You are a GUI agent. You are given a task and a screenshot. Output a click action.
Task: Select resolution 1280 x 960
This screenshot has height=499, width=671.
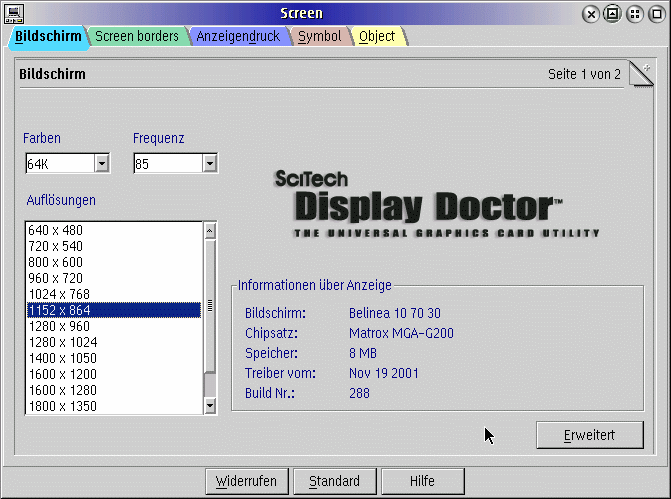(x=114, y=326)
